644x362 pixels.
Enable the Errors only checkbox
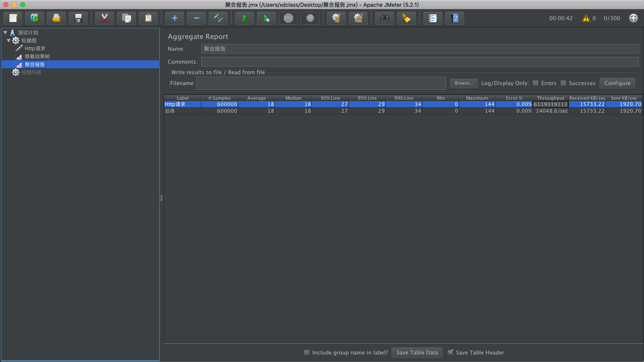(x=535, y=83)
